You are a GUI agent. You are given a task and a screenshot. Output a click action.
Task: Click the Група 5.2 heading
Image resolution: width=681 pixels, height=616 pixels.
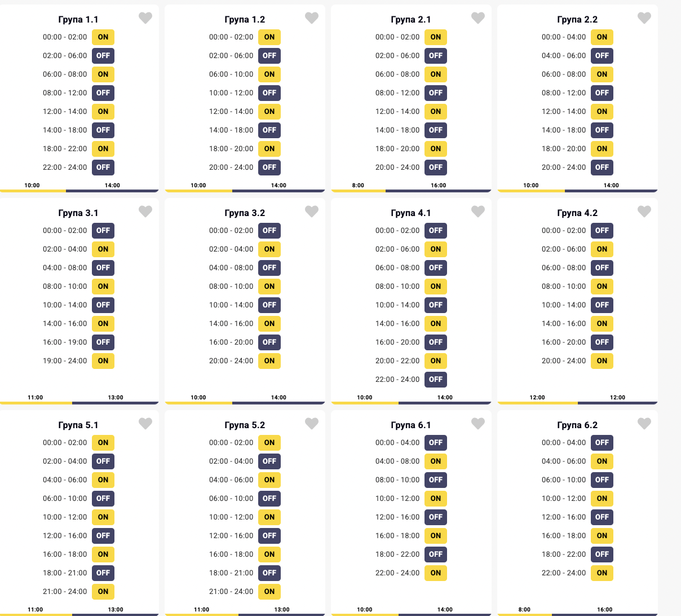pyautogui.click(x=245, y=425)
